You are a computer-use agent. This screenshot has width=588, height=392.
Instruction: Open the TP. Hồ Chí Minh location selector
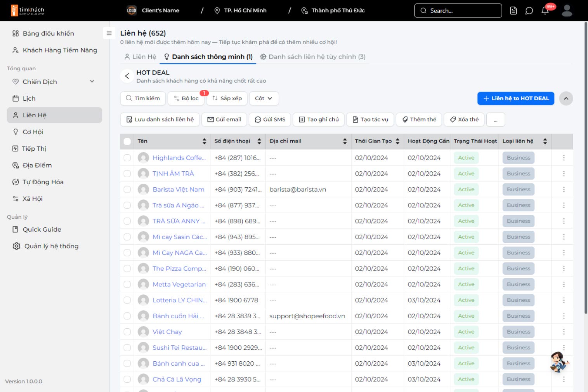point(241,10)
